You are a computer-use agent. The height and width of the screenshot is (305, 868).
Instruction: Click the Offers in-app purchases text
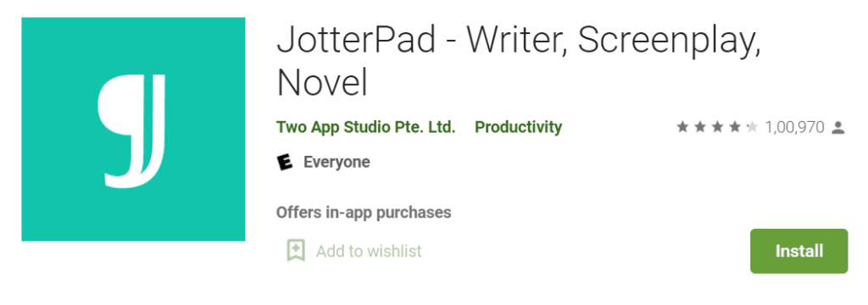pos(364,212)
